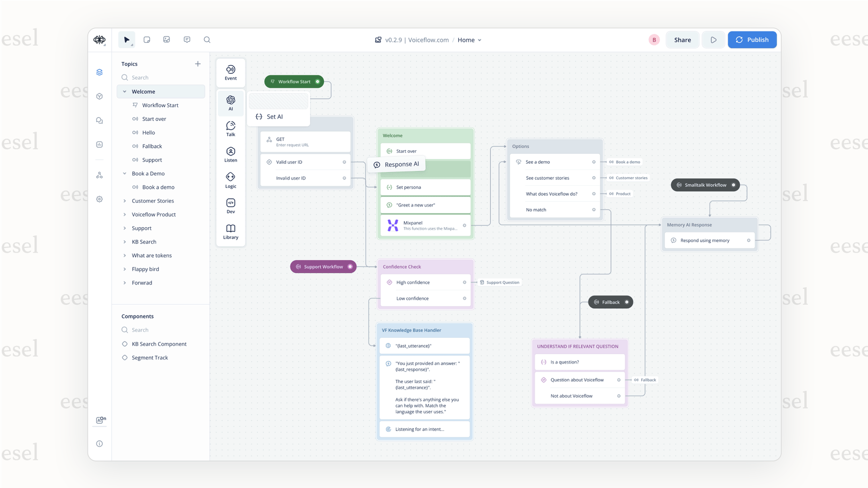The image size is (868, 488).
Task: Open the Home page dropdown
Action: click(469, 40)
